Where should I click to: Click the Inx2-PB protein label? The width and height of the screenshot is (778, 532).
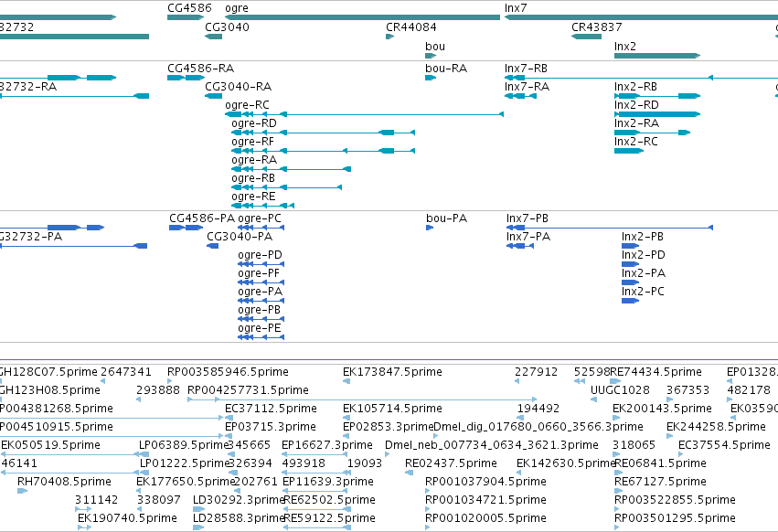point(643,237)
